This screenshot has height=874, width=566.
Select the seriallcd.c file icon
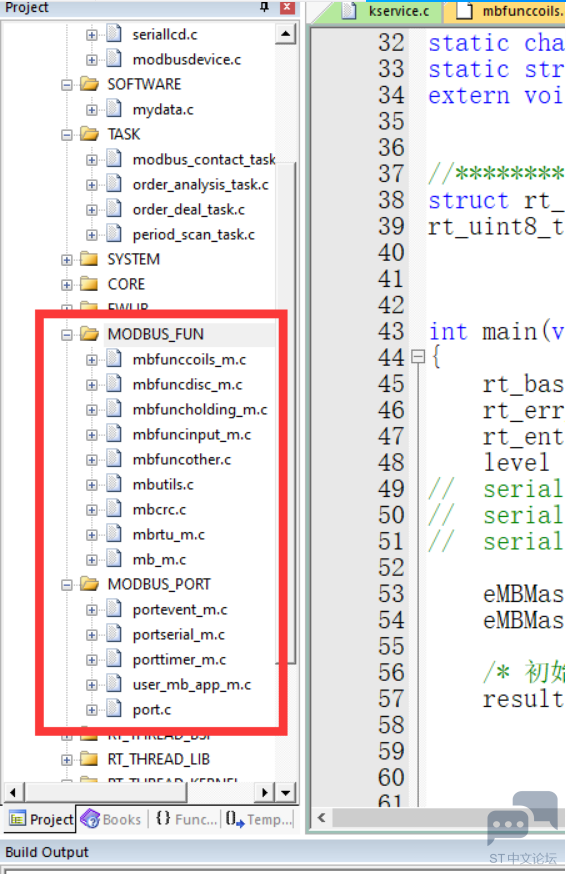tap(114, 33)
